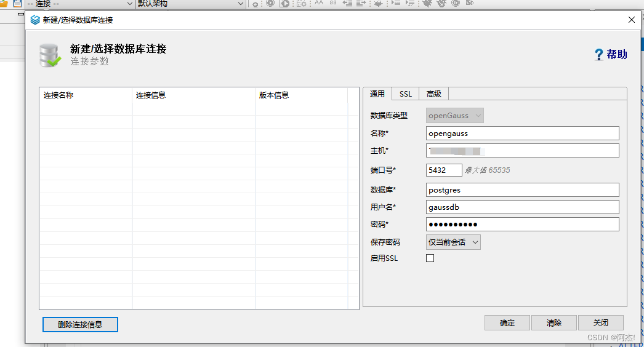Open the 高级 tab
Viewport: 644px width, 347px height.
[433, 94]
